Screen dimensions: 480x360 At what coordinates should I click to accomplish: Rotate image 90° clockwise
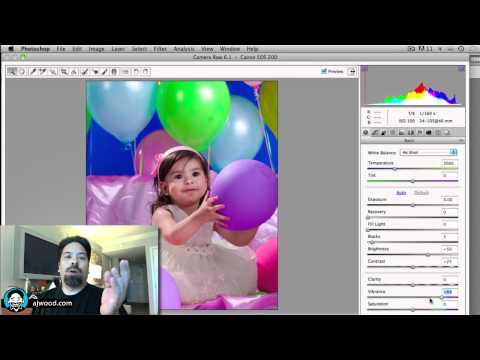click(x=146, y=71)
